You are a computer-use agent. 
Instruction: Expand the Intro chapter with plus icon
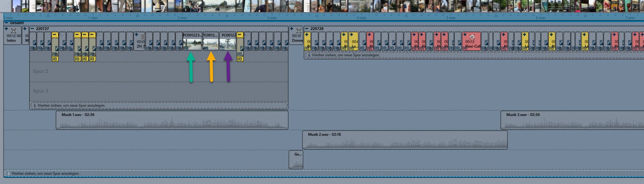pyautogui.click(x=6, y=29)
